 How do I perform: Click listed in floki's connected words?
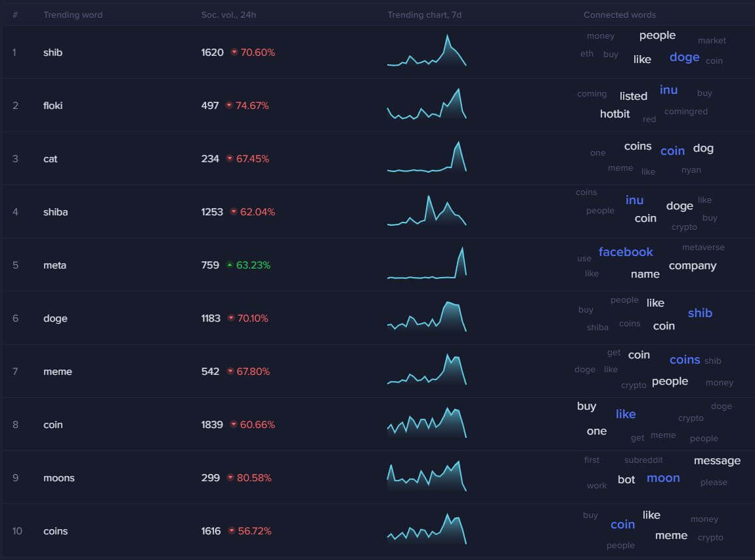click(633, 97)
